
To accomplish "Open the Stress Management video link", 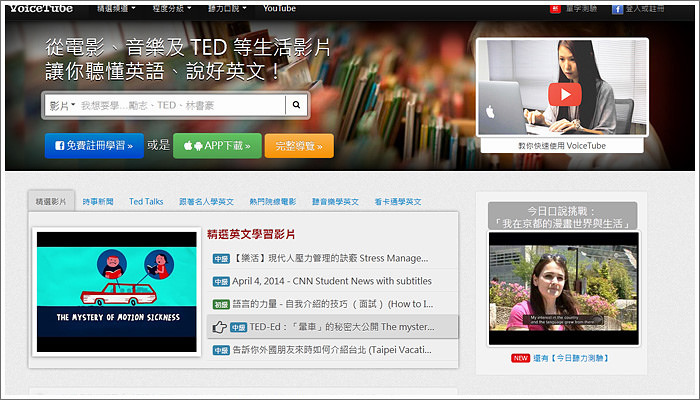I will tap(330, 258).
